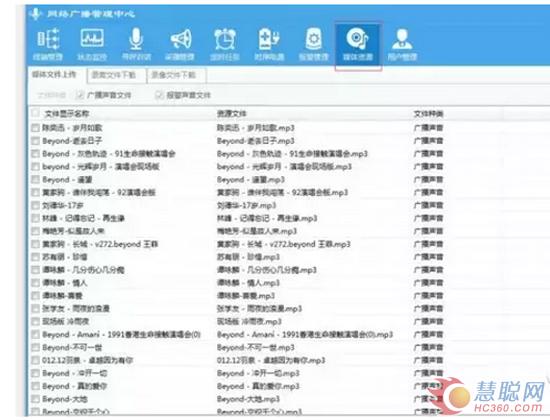Check the box for beyond - 光辉岁月 row
The width and height of the screenshot is (550, 420).
point(35,167)
